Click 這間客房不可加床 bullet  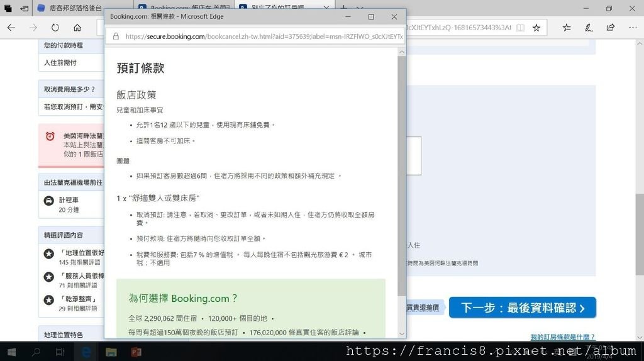165,141
